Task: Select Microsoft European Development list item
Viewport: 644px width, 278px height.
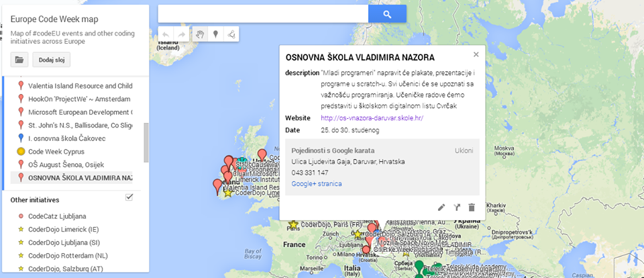Action: (80, 112)
